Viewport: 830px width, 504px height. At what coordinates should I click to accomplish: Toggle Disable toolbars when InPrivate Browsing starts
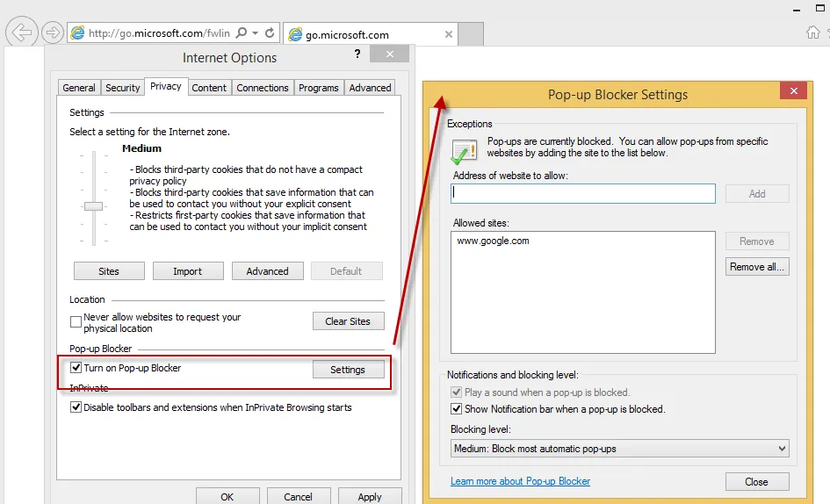click(x=76, y=407)
